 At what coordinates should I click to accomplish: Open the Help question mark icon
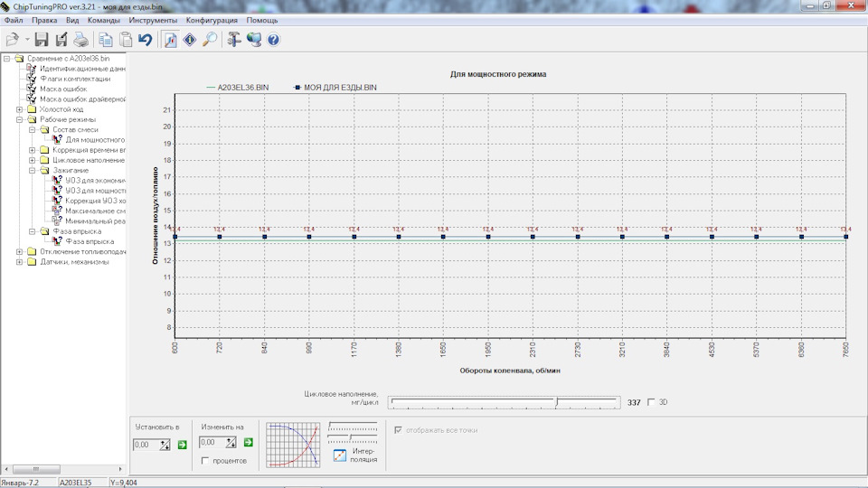tap(273, 40)
